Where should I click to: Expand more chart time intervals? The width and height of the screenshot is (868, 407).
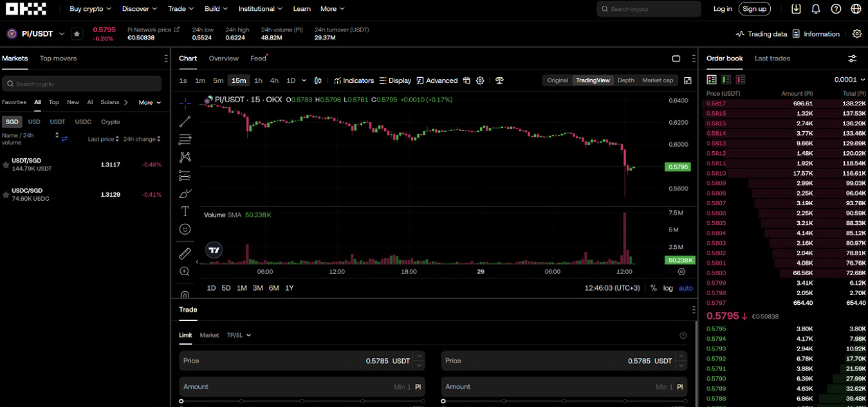(x=304, y=80)
